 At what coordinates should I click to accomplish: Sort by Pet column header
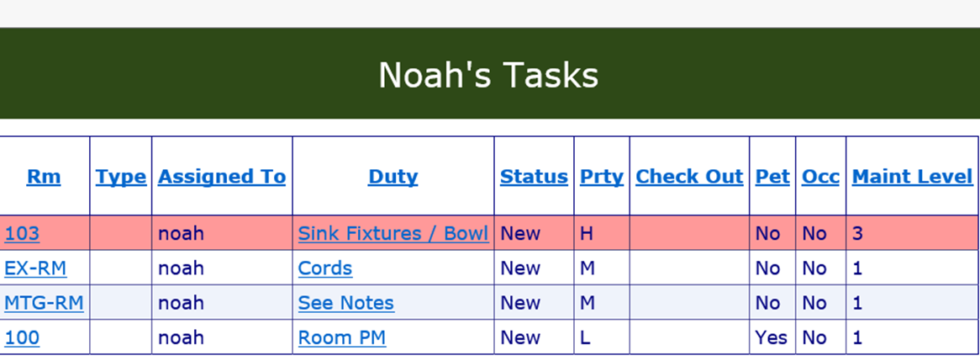point(772,177)
